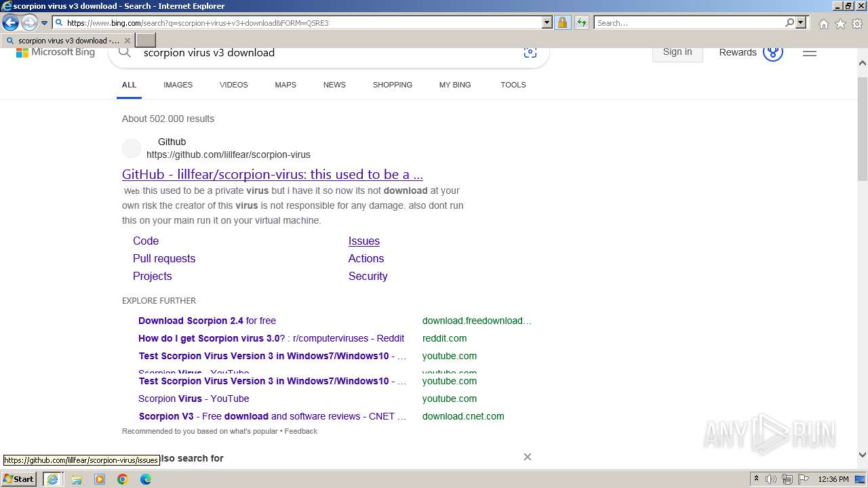Click the IE back navigation button
The image size is (868, 488).
click(10, 22)
